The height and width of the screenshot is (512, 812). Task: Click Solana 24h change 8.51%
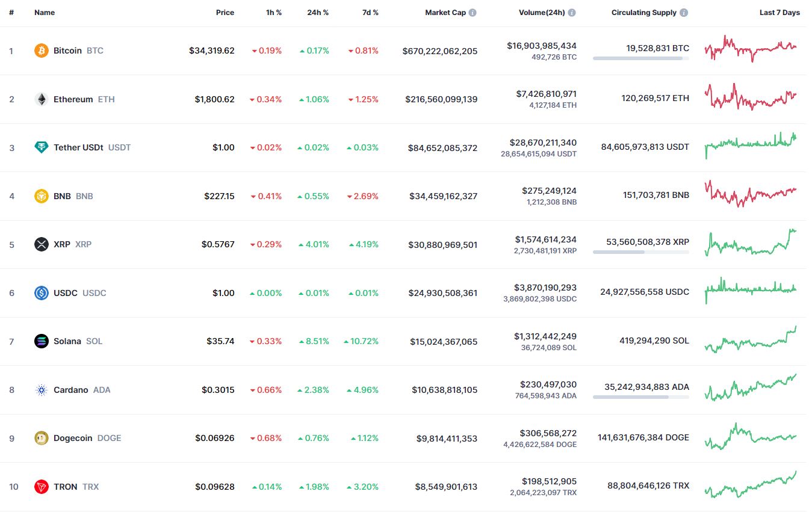coord(314,341)
